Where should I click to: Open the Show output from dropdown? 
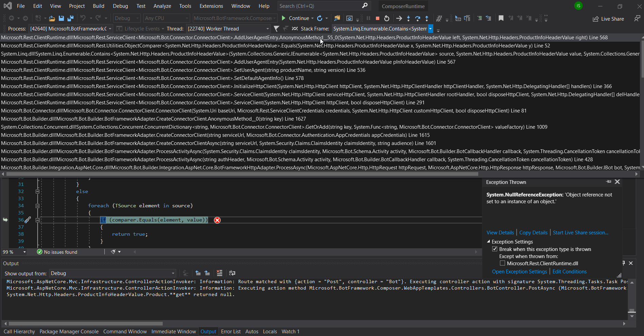point(172,273)
